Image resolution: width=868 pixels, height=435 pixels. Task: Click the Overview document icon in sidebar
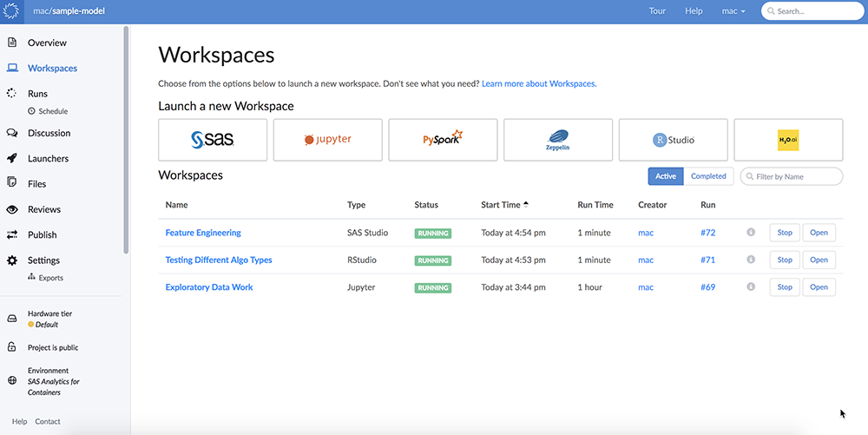click(x=11, y=43)
